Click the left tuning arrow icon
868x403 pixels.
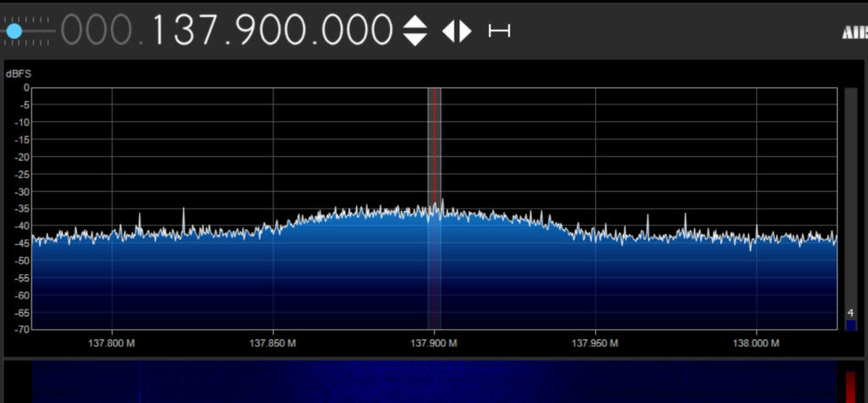[448, 31]
